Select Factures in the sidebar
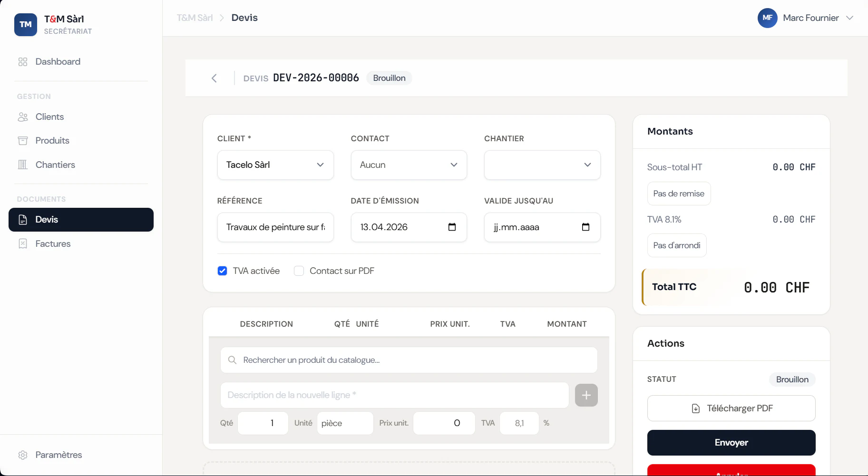The image size is (868, 476). (x=81, y=244)
